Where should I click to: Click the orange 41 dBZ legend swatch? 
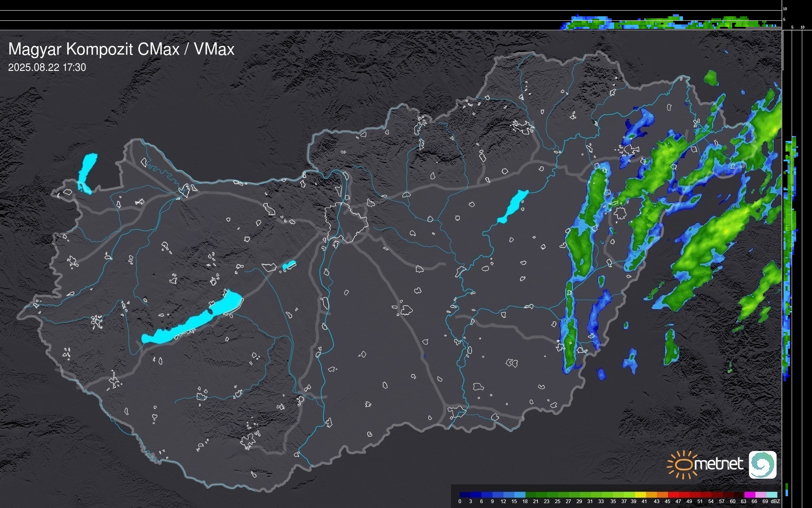click(651, 495)
